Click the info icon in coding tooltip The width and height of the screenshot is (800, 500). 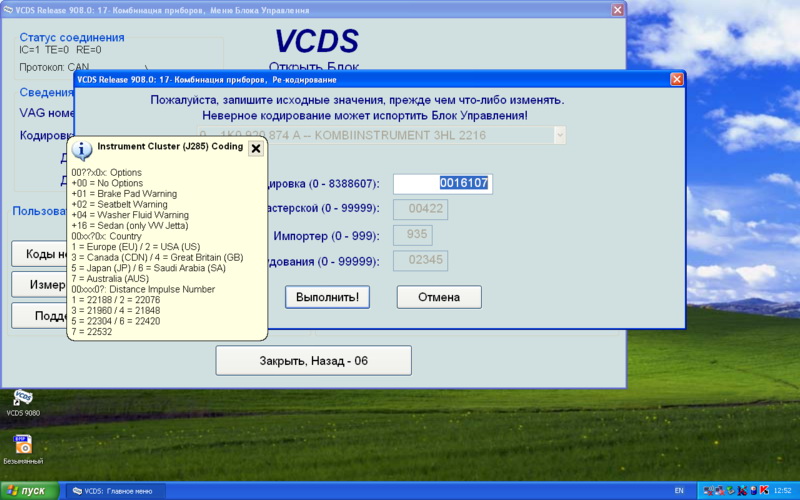(x=82, y=150)
